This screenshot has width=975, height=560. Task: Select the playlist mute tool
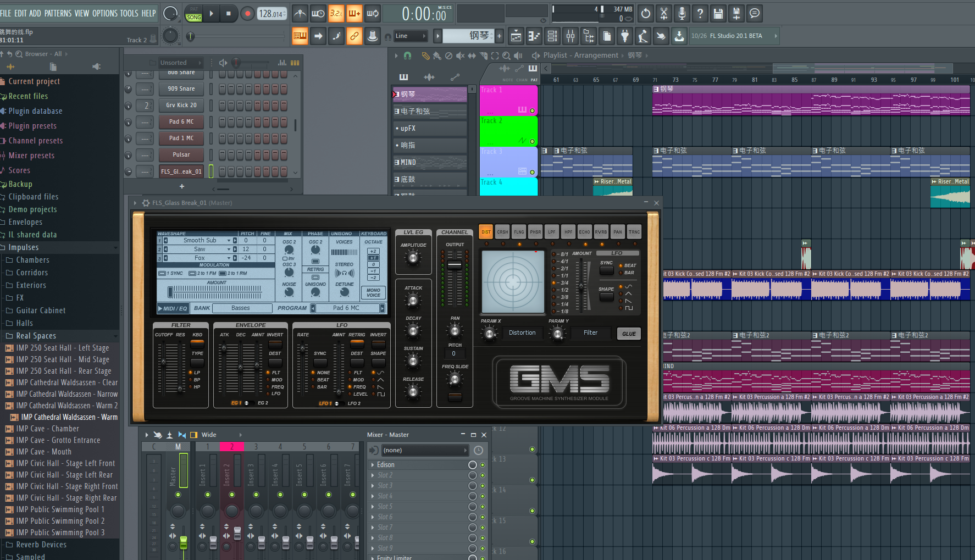[460, 56]
